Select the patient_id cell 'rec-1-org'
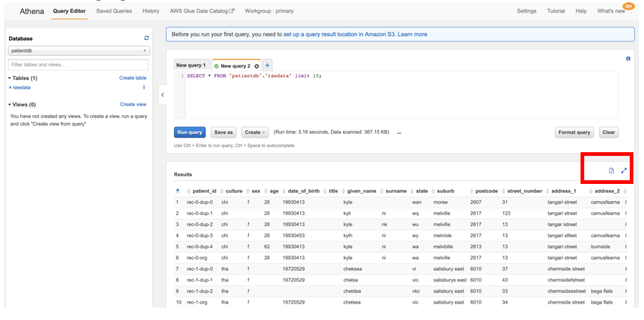644x320 pixels. [196, 303]
